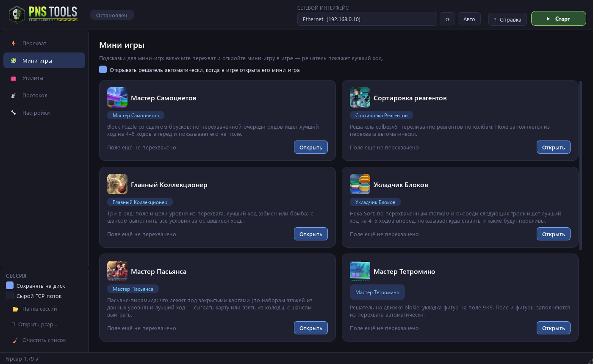Start capture with the green Старт button

pyautogui.click(x=559, y=19)
